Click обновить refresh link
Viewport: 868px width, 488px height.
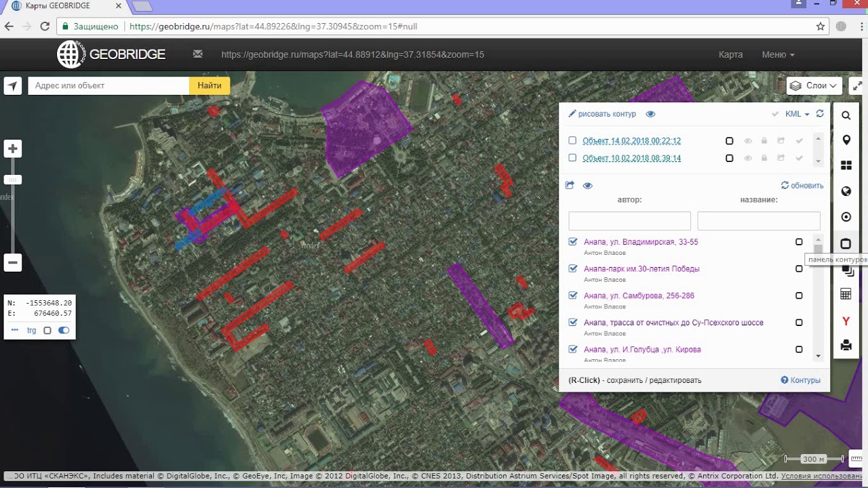[802, 185]
